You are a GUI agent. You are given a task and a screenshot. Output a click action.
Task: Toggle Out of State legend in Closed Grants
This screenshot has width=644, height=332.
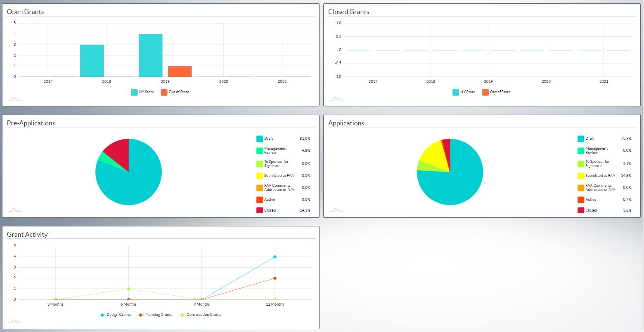click(496, 92)
